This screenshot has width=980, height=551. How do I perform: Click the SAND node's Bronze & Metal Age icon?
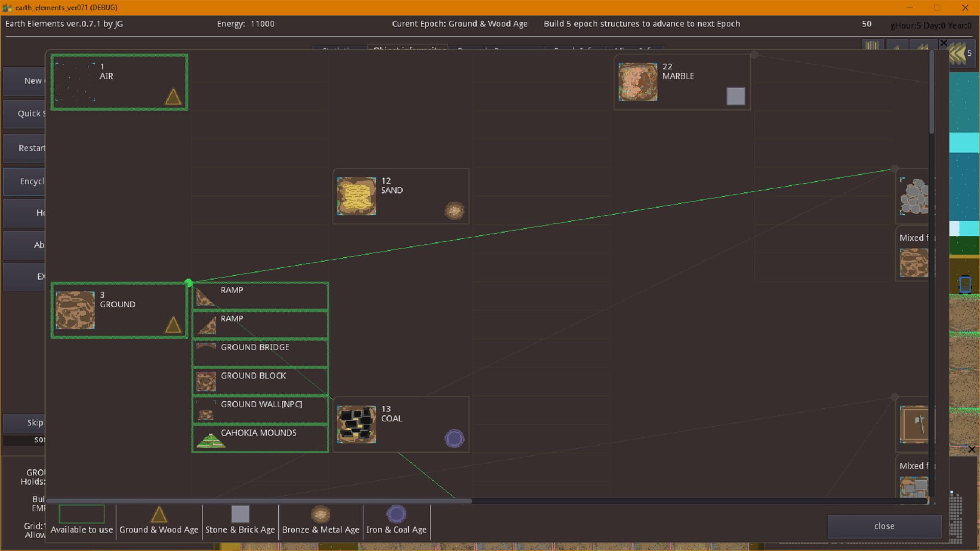pos(454,210)
